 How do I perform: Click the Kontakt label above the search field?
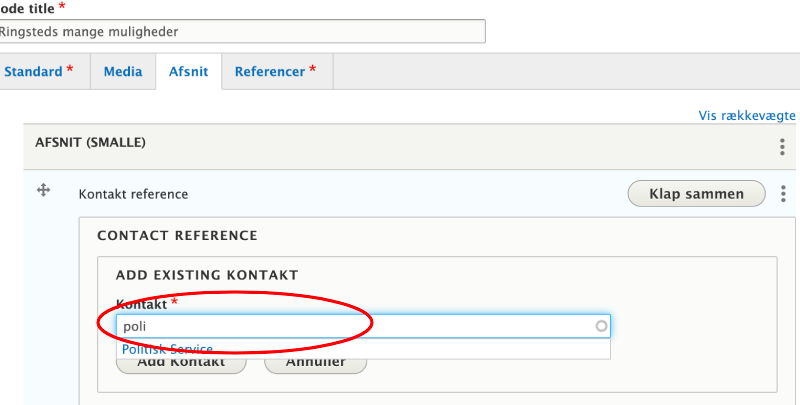pyautogui.click(x=140, y=303)
